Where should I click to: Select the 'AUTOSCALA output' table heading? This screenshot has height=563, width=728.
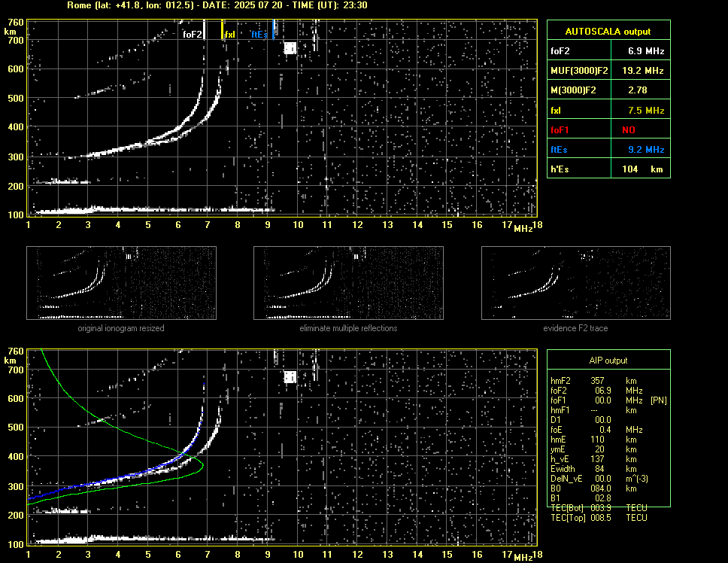(608, 32)
